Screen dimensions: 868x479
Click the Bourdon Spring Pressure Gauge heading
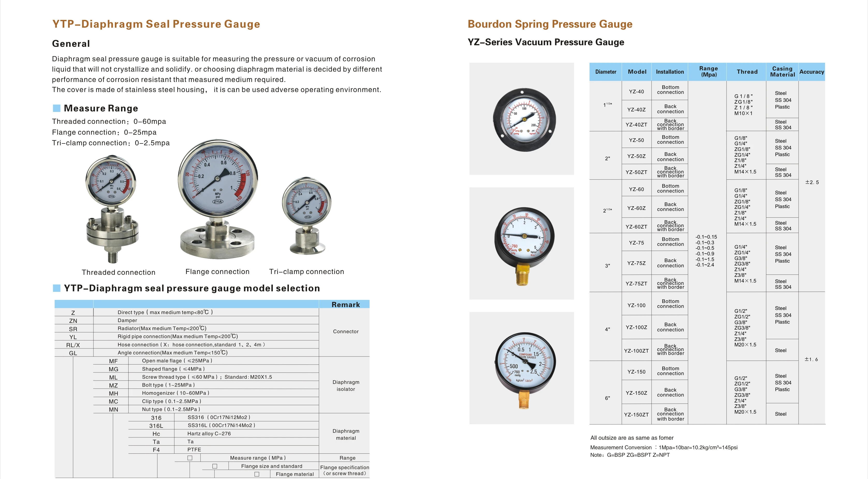550,24
